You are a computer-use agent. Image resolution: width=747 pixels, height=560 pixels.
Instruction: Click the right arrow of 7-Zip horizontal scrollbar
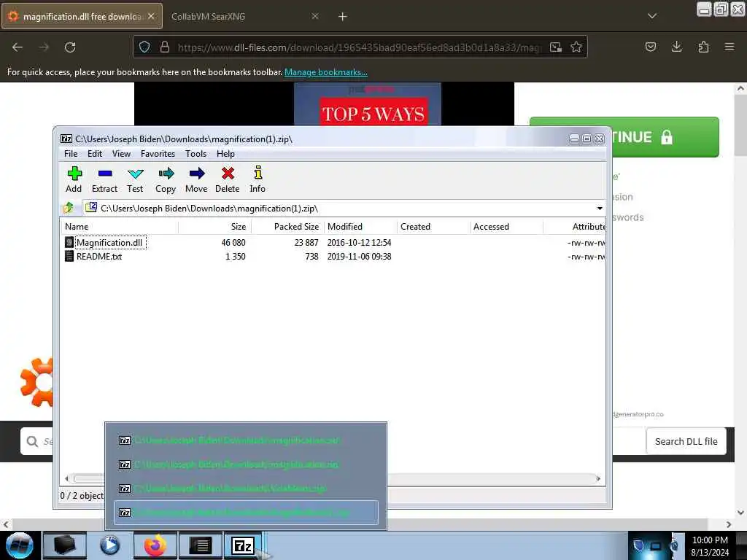tap(598, 478)
